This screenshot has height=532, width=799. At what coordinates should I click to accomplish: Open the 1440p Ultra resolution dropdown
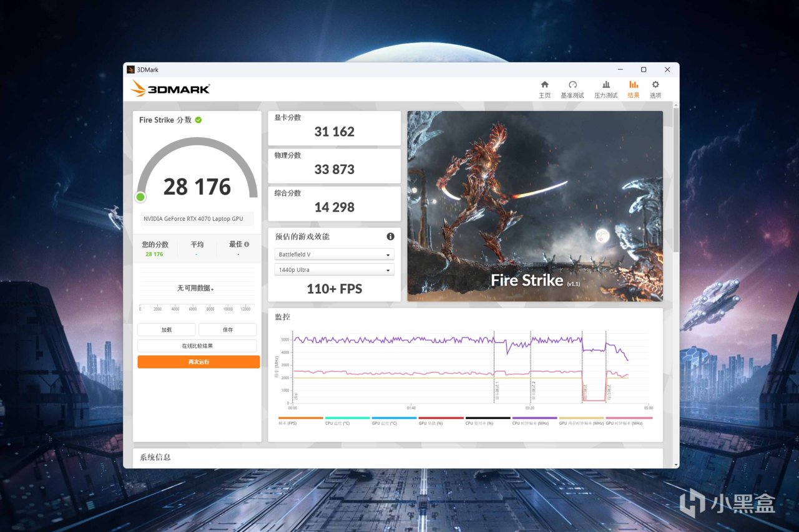click(334, 269)
